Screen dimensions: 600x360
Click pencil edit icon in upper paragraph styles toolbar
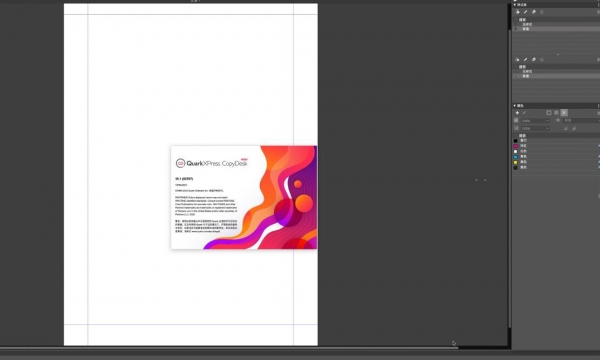click(x=525, y=12)
